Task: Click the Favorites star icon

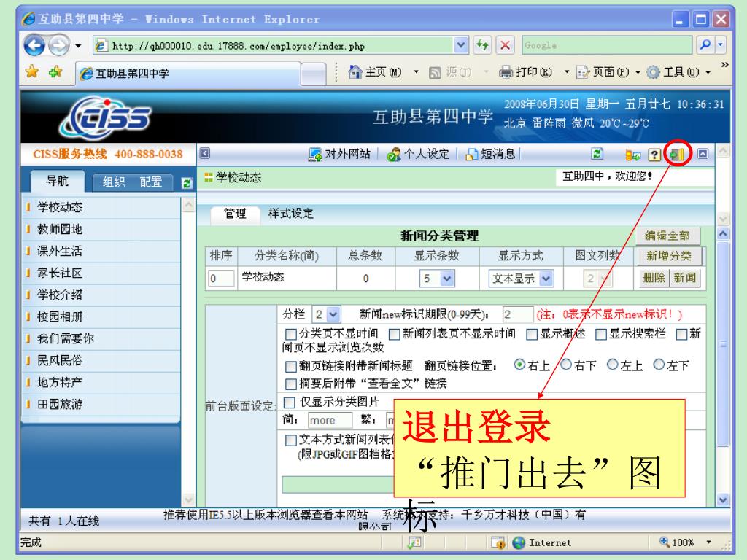Action: tap(32, 71)
